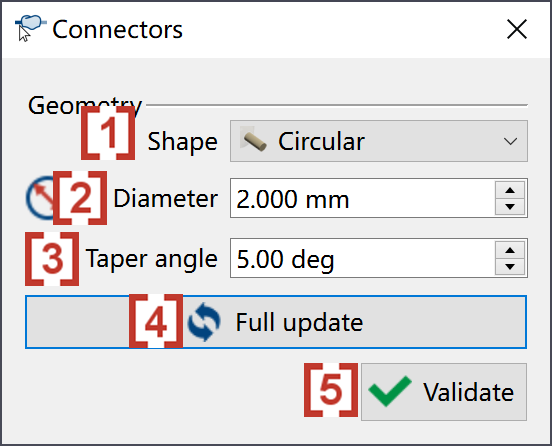The width and height of the screenshot is (552, 446).
Task: Click the Shape label text
Action: (182, 142)
